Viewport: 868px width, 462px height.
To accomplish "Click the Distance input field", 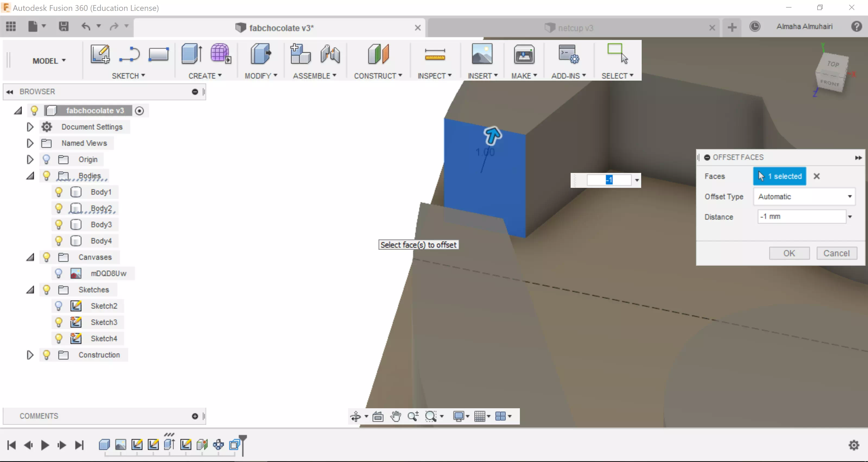I will 801,217.
